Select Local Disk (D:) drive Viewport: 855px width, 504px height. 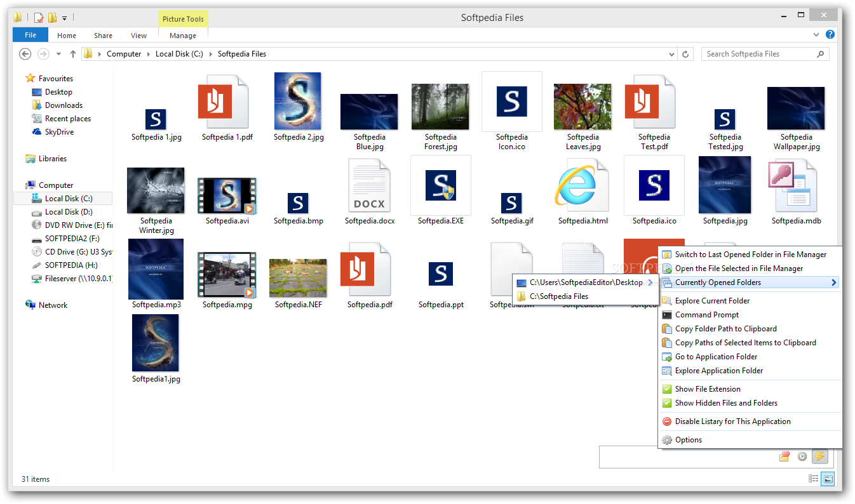69,212
